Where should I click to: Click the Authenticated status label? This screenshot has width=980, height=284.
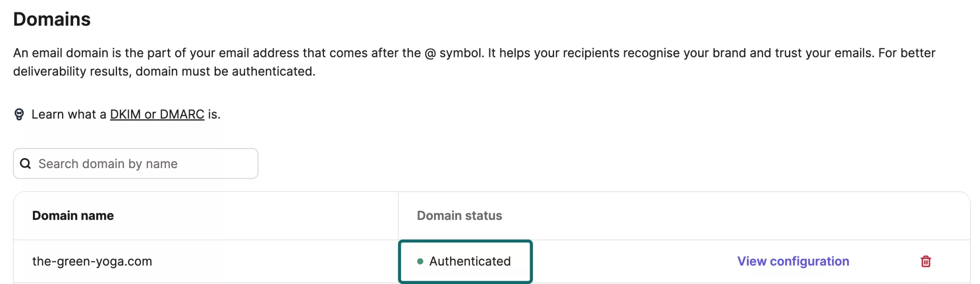(x=470, y=261)
